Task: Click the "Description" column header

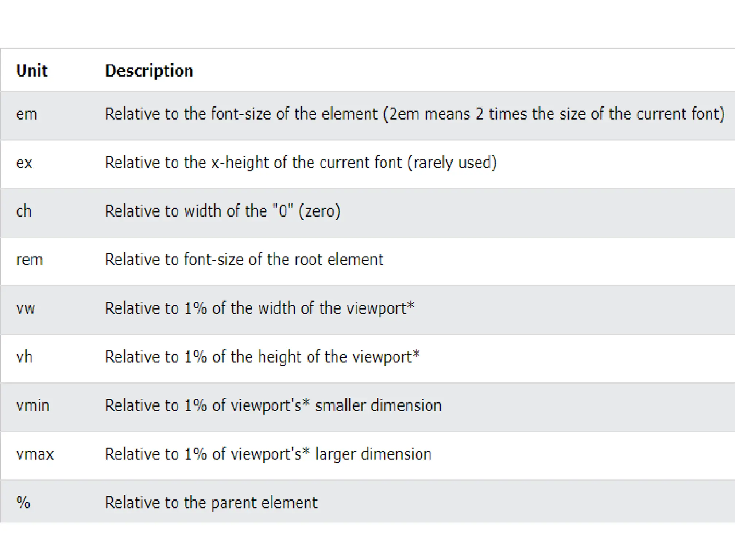Action: point(149,71)
